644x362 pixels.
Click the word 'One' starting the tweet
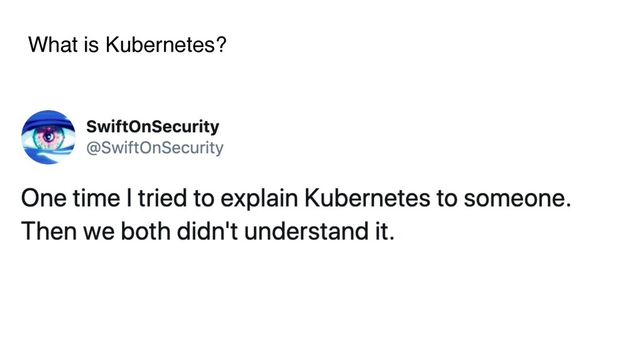[x=43, y=198]
